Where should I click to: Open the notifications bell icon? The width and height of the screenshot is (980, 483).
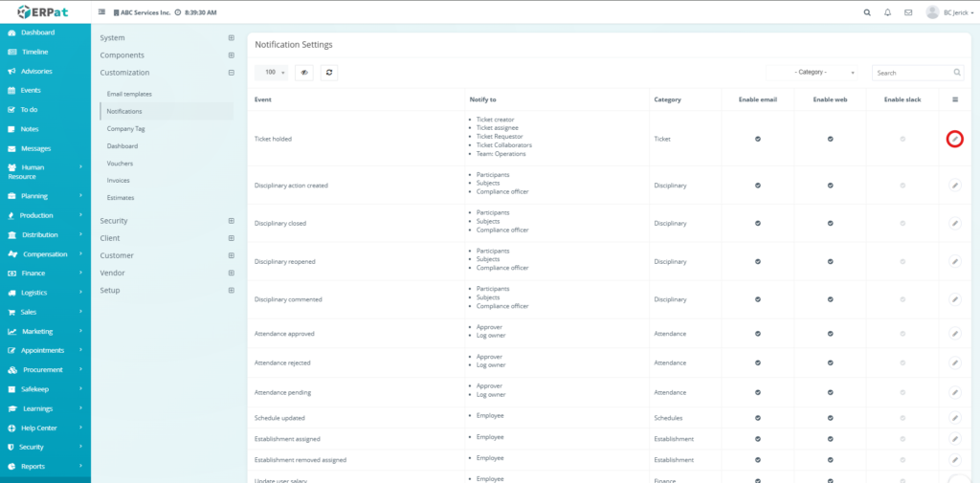tap(887, 12)
